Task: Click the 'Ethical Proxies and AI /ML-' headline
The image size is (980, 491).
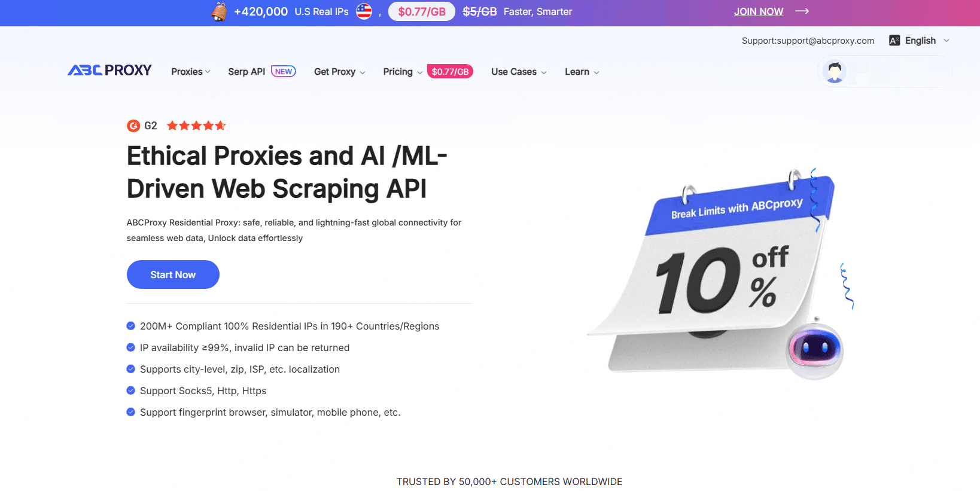Action: pyautogui.click(x=287, y=156)
